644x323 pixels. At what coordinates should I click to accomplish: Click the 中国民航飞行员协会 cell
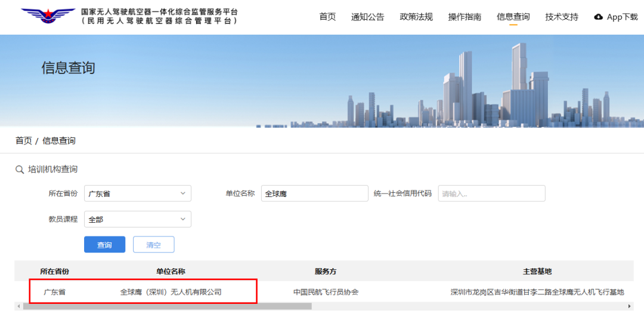point(326,292)
